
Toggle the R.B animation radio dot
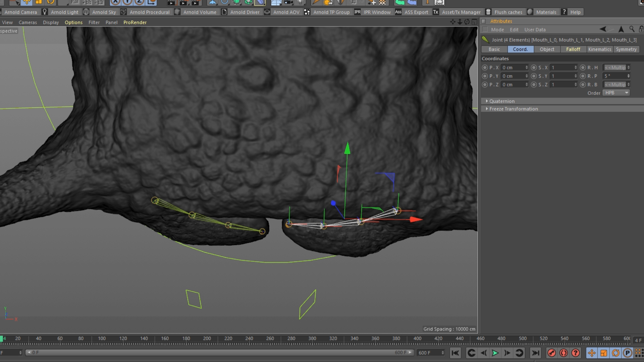(583, 85)
